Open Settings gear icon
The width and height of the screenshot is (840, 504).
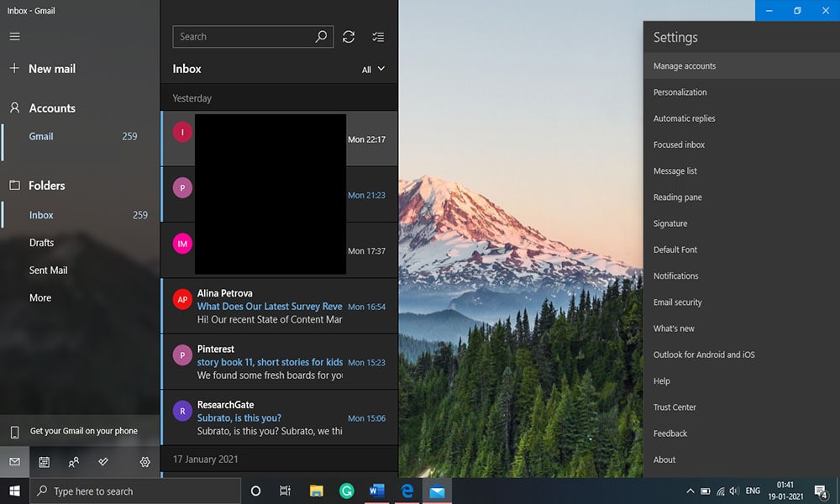pyautogui.click(x=144, y=462)
